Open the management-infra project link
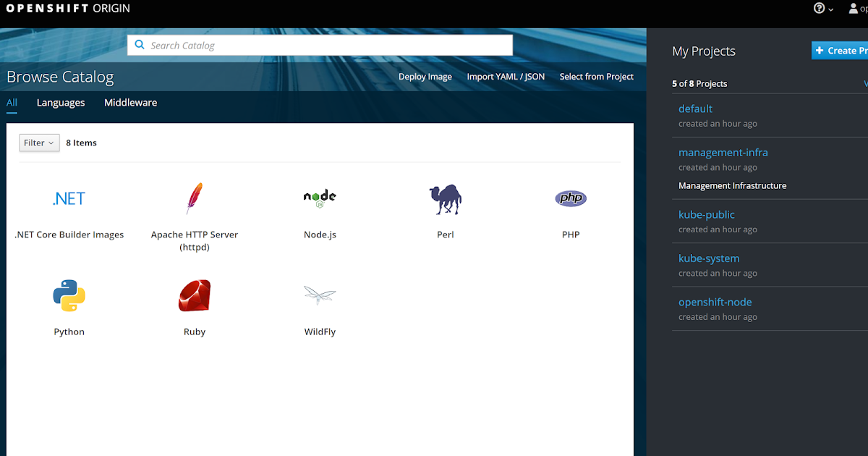 (723, 152)
